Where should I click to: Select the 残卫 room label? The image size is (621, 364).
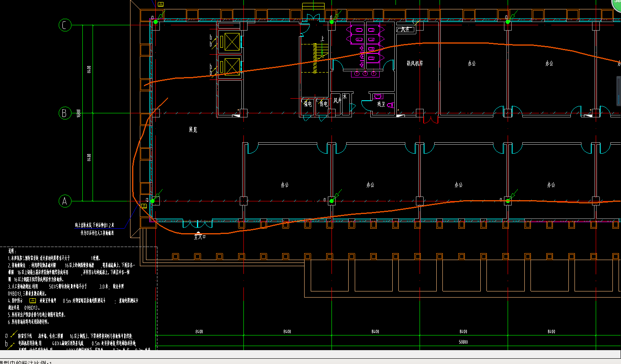381,104
